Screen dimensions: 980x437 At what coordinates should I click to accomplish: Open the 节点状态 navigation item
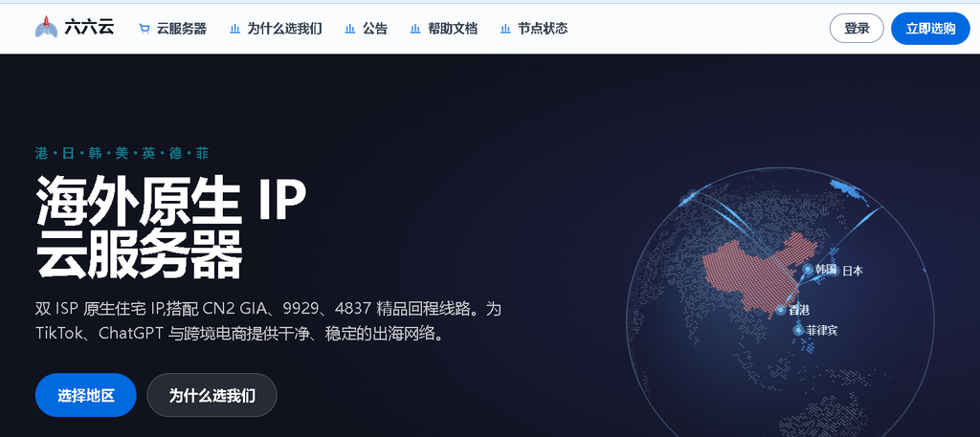(543, 29)
